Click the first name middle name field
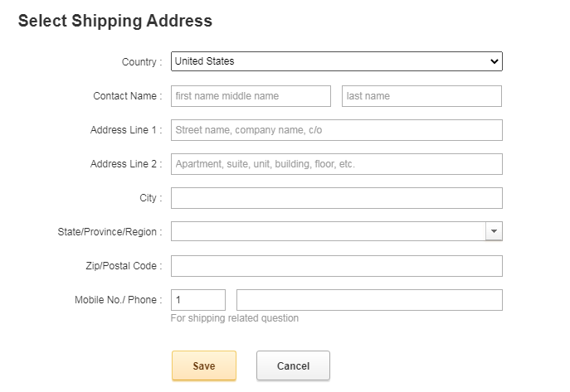Viewport: 570px width, 392px height. (251, 96)
